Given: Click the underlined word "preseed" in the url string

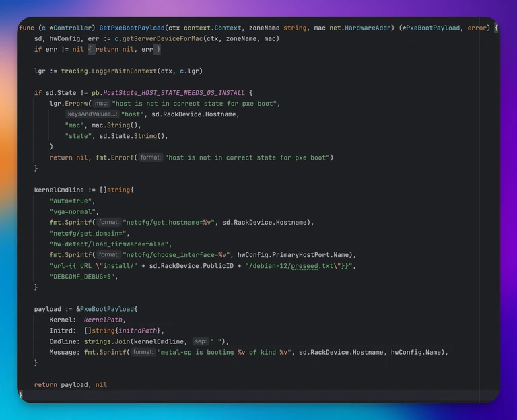Looking at the screenshot, I should click(304, 266).
